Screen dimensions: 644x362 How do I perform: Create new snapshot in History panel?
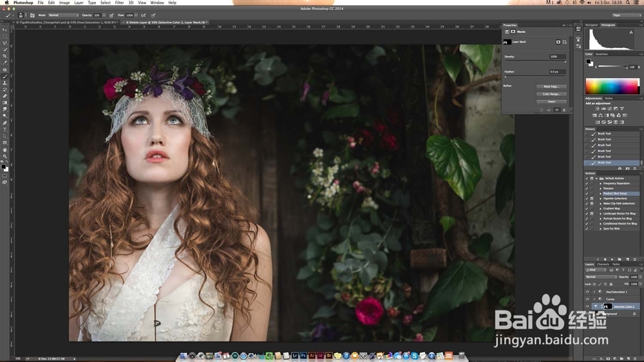coord(627,169)
